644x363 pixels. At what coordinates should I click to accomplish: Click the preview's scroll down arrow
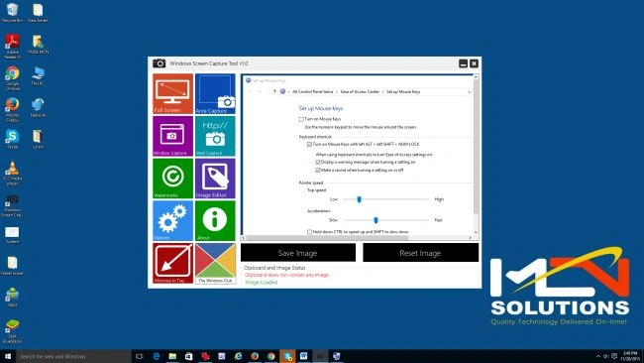click(x=476, y=232)
